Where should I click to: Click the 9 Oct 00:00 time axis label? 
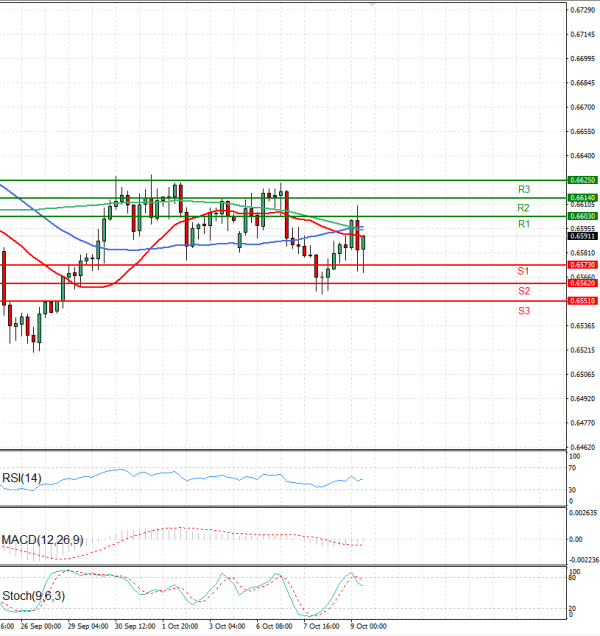[x=367, y=627]
